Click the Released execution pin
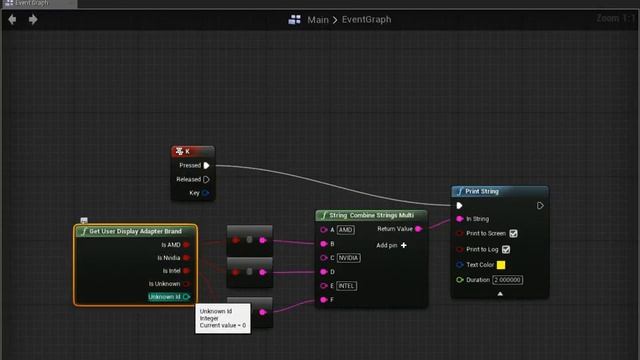640x360 pixels. (206, 179)
